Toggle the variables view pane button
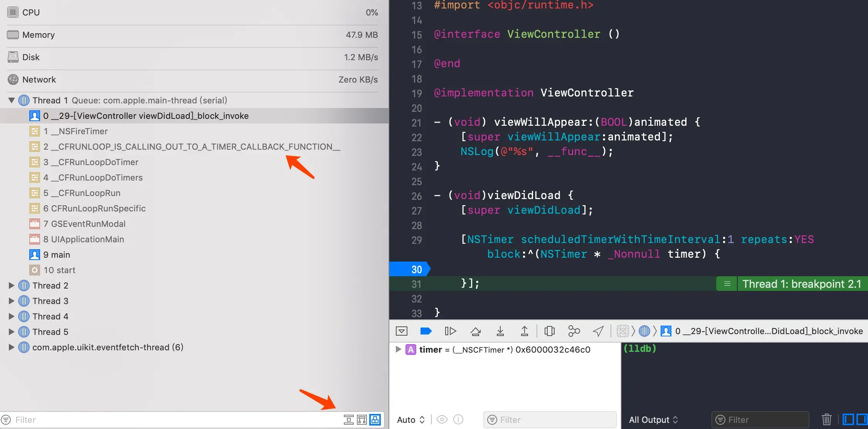Screen dimensions: 868x429 coord(848,419)
